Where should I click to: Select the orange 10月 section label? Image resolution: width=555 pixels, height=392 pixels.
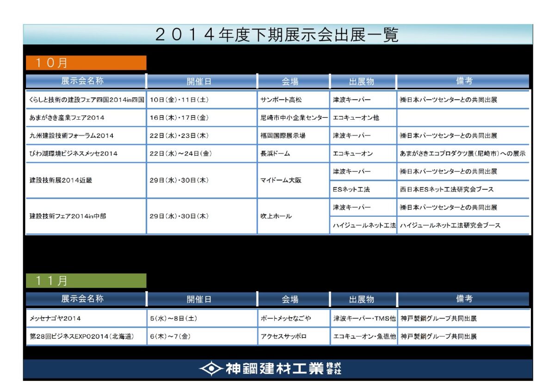point(86,62)
